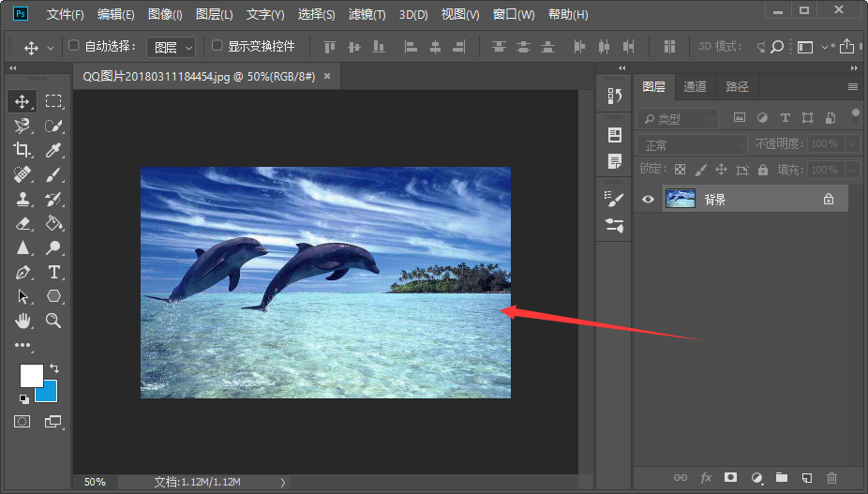Image resolution: width=868 pixels, height=494 pixels.
Task: Change the screen mode
Action: pos(53,422)
